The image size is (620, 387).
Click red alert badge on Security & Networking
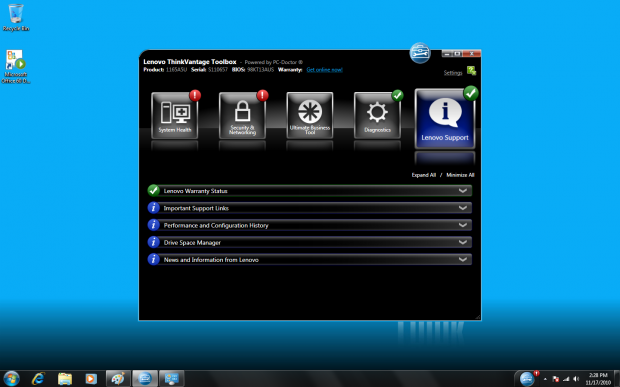coord(263,95)
